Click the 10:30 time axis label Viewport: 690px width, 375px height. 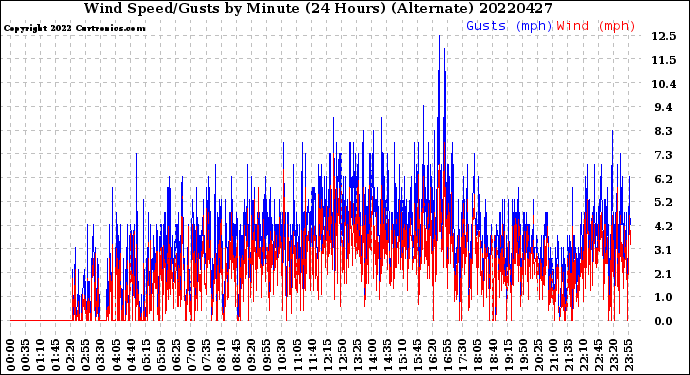(x=281, y=355)
